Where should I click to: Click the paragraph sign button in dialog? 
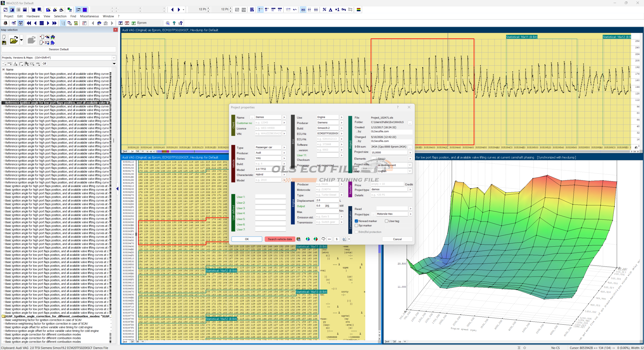pyautogui.click(x=337, y=239)
